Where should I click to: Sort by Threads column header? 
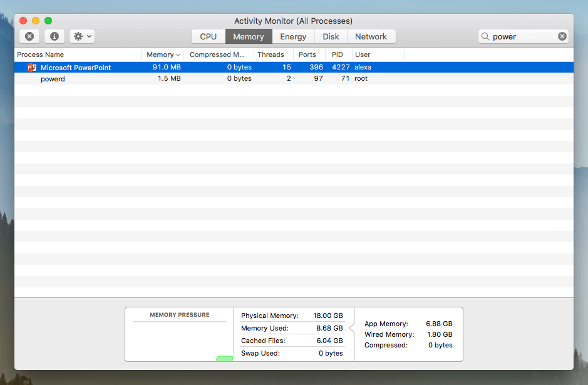tap(274, 54)
